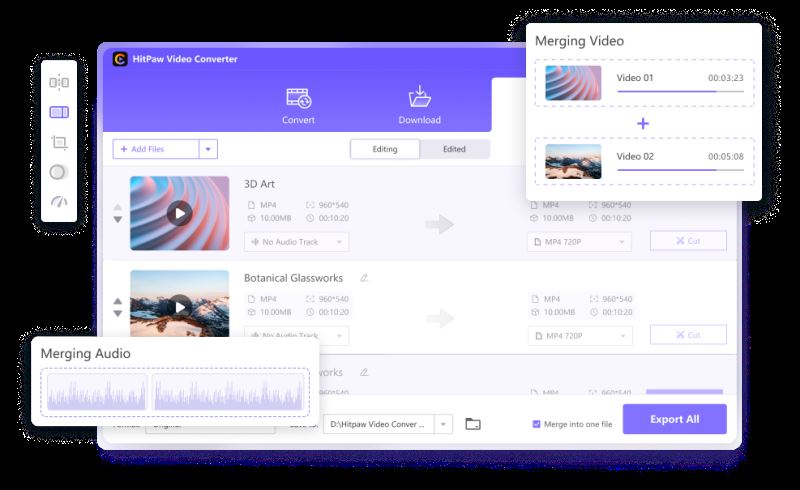Screen dimensions: 800x490
Task: Select the filter circle tool icon
Action: click(x=58, y=172)
